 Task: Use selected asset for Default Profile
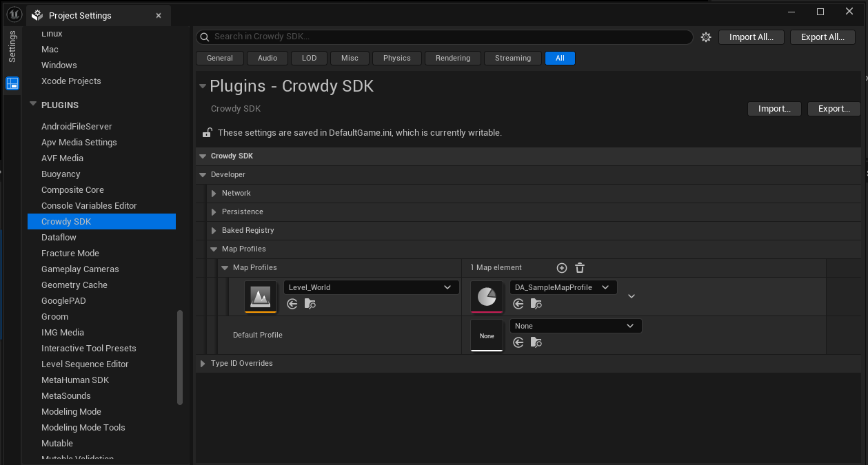point(518,342)
